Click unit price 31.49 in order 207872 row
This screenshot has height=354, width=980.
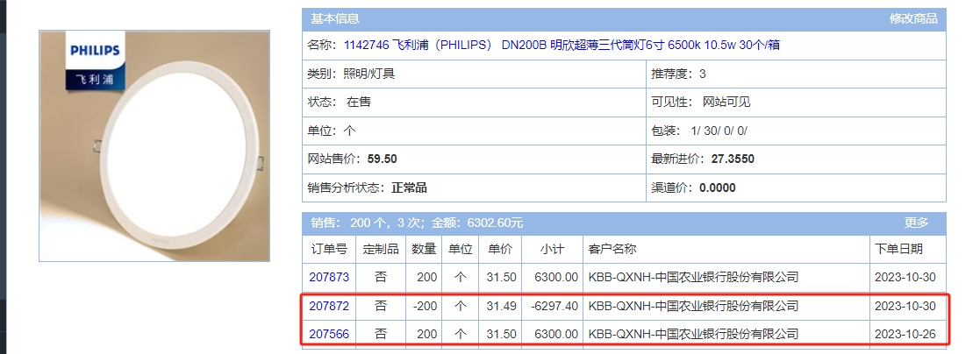coord(501,306)
